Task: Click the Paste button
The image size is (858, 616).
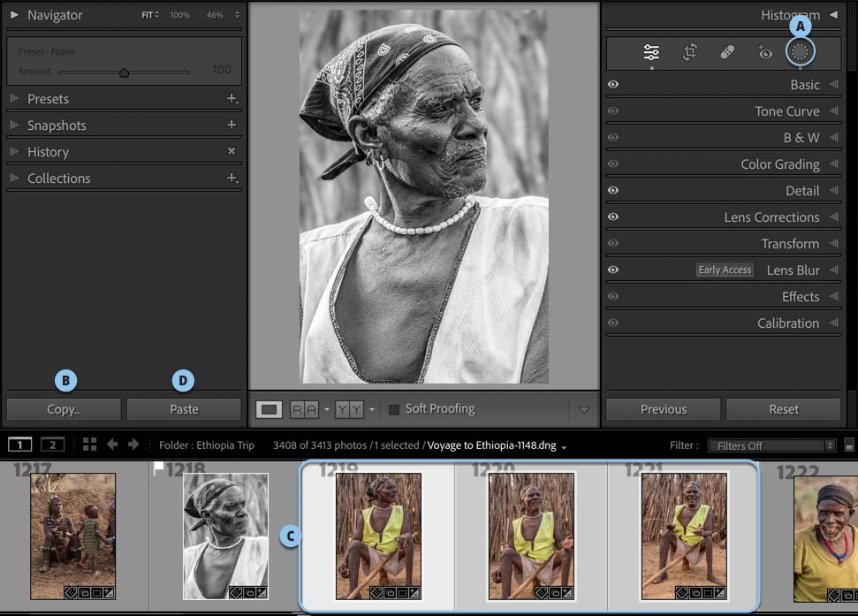Action: (184, 409)
